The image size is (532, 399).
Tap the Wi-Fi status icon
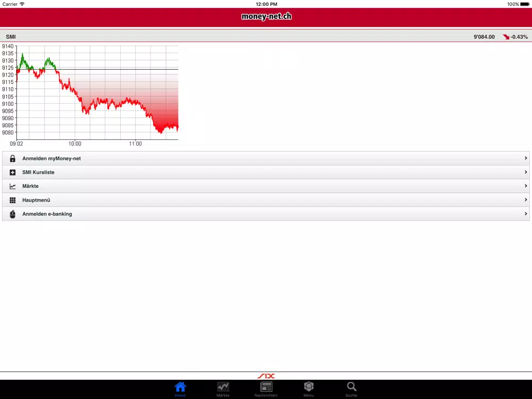pyautogui.click(x=22, y=4)
